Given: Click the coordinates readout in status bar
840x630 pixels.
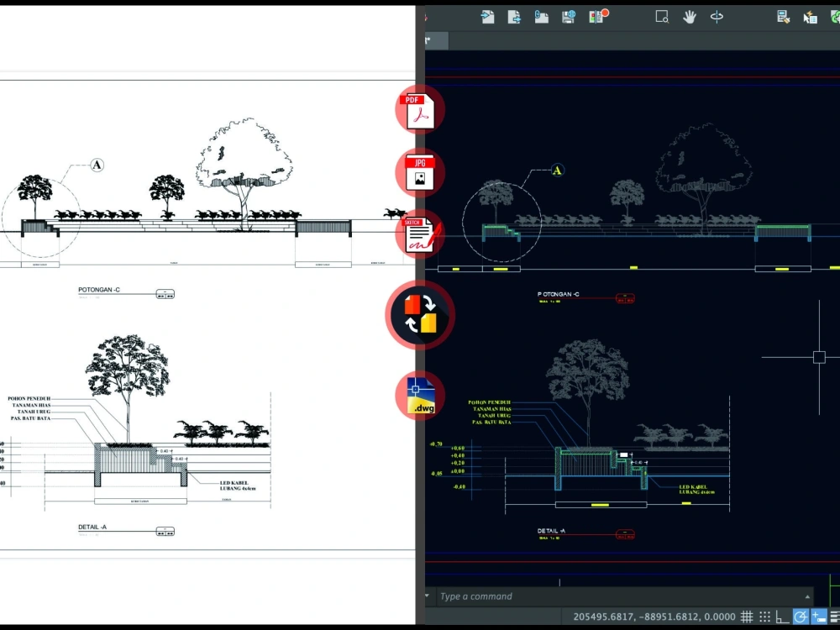Looking at the screenshot, I should [655, 617].
